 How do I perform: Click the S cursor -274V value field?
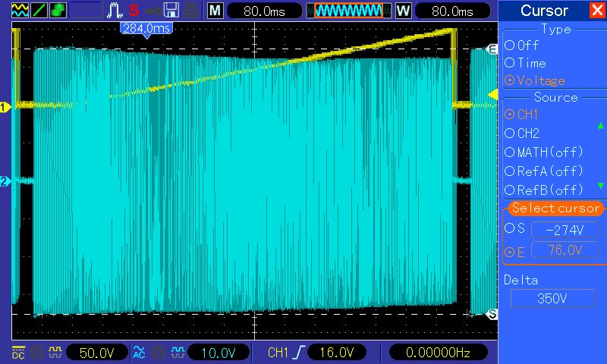[x=562, y=230]
